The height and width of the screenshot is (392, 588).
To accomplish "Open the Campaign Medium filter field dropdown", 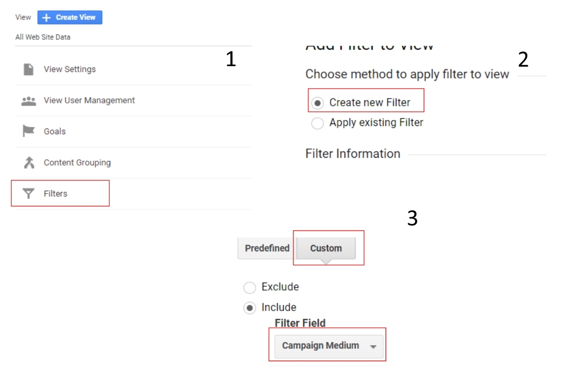I will [320, 345].
